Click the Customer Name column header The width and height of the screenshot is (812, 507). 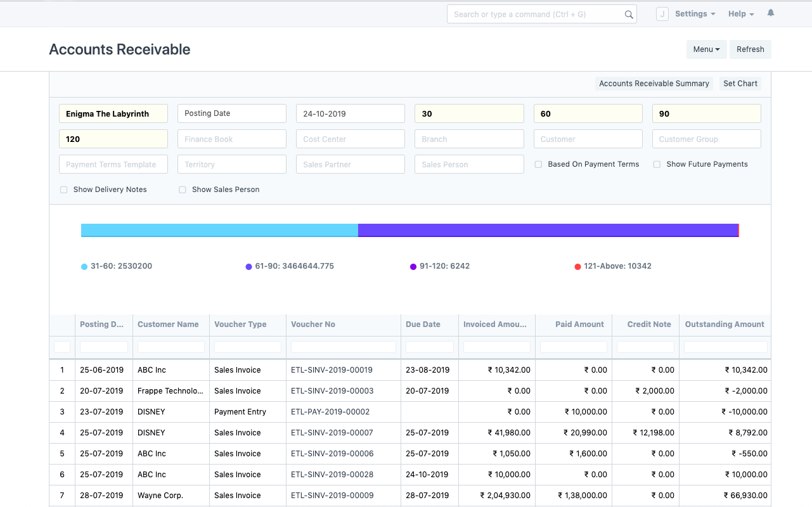[168, 324]
